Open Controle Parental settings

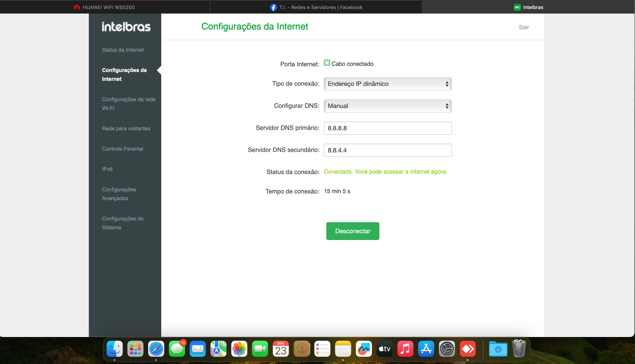tap(123, 149)
